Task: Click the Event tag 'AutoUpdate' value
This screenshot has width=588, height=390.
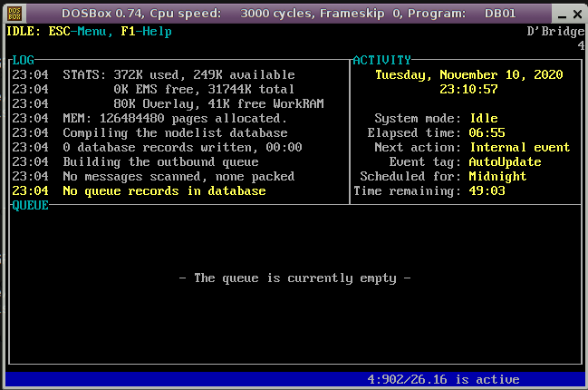Action: click(505, 161)
